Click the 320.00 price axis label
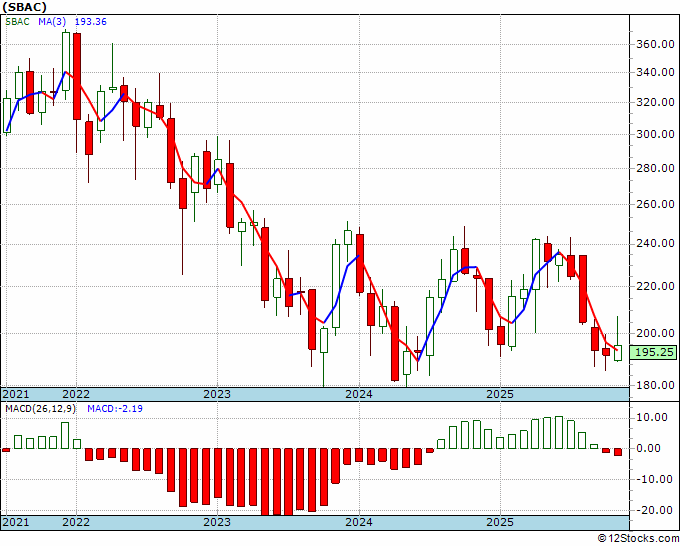 click(655, 102)
